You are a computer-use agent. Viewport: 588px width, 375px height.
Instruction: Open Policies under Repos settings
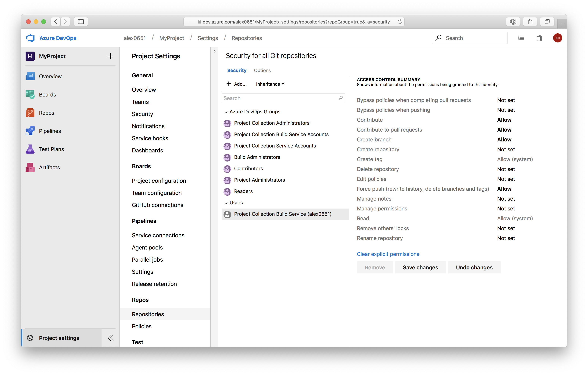[x=142, y=326]
